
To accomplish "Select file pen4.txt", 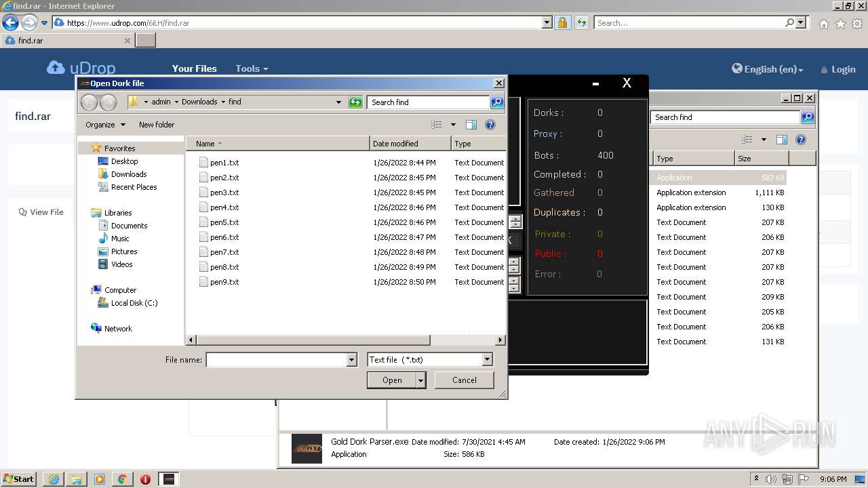I will coord(219,207).
